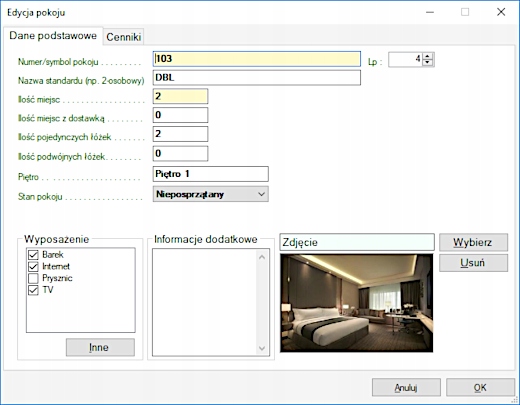Increase the Lp value with up arrow
Viewport: 520px width, 405px height.
point(428,56)
